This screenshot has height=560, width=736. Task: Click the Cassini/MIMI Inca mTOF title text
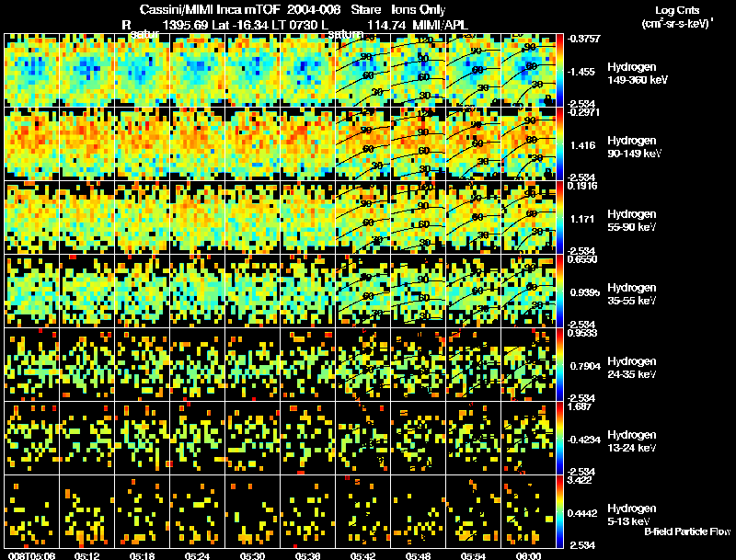point(210,10)
